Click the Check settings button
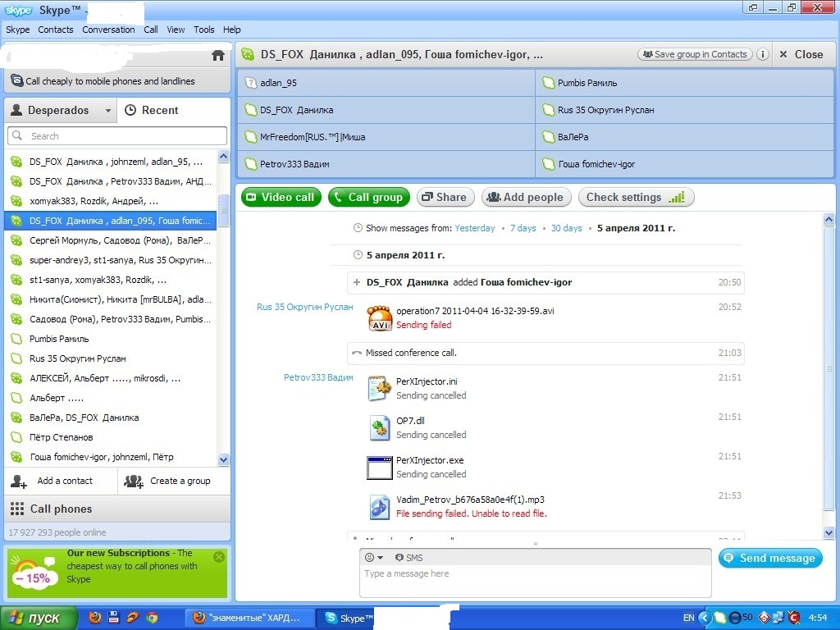The height and width of the screenshot is (630, 840). pos(637,197)
